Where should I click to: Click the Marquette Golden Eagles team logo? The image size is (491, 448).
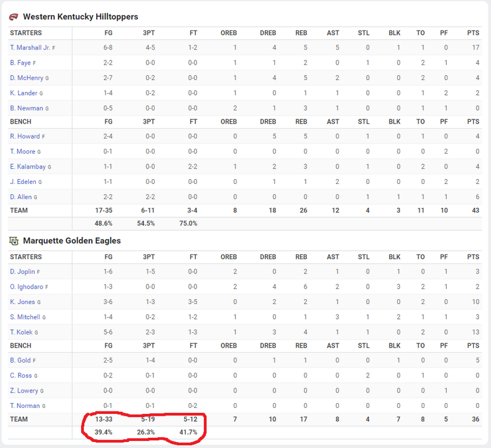(x=14, y=241)
